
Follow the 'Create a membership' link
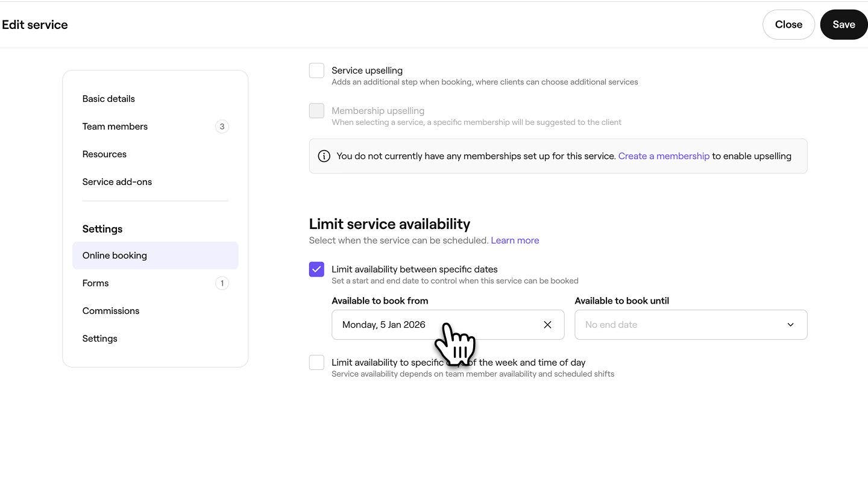664,156
